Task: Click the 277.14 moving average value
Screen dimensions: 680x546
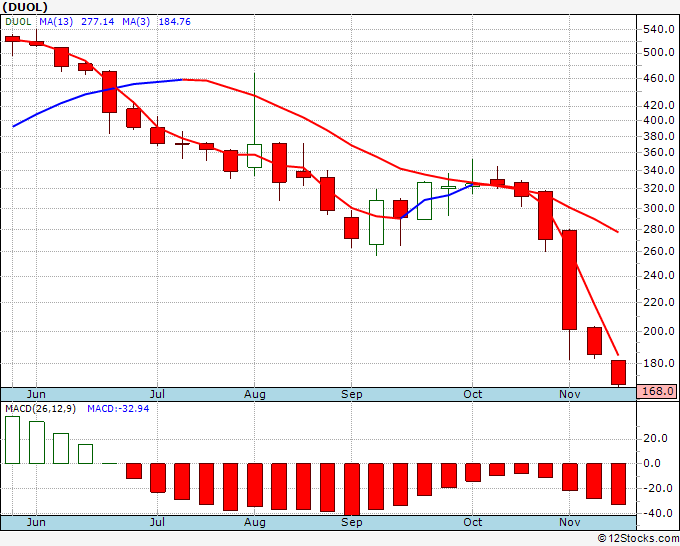Action: click(98, 22)
